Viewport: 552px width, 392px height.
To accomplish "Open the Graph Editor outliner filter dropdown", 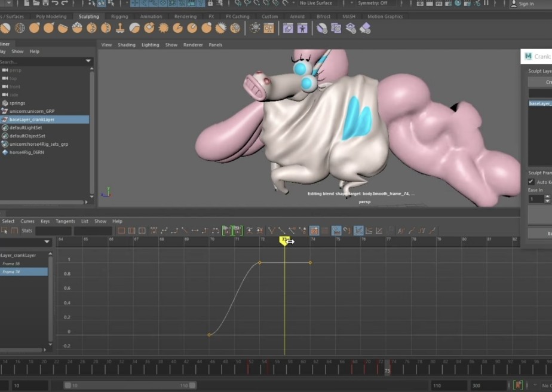I will coord(47,242).
